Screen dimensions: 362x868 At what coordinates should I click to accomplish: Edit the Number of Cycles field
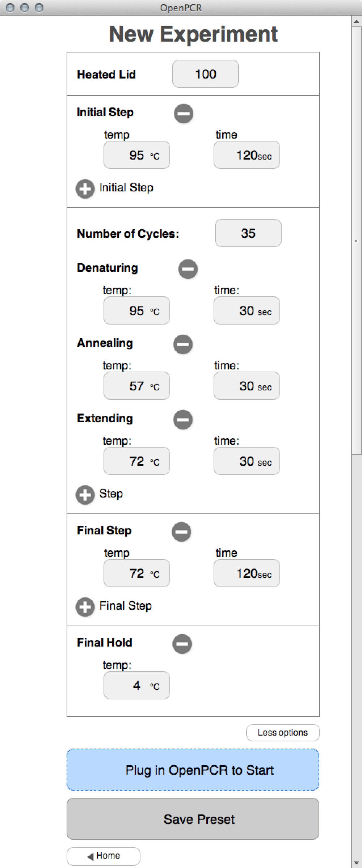(x=248, y=233)
